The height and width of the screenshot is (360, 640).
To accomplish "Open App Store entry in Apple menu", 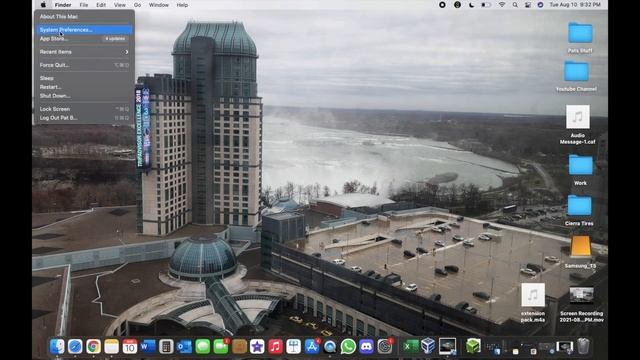I will tap(84, 39).
